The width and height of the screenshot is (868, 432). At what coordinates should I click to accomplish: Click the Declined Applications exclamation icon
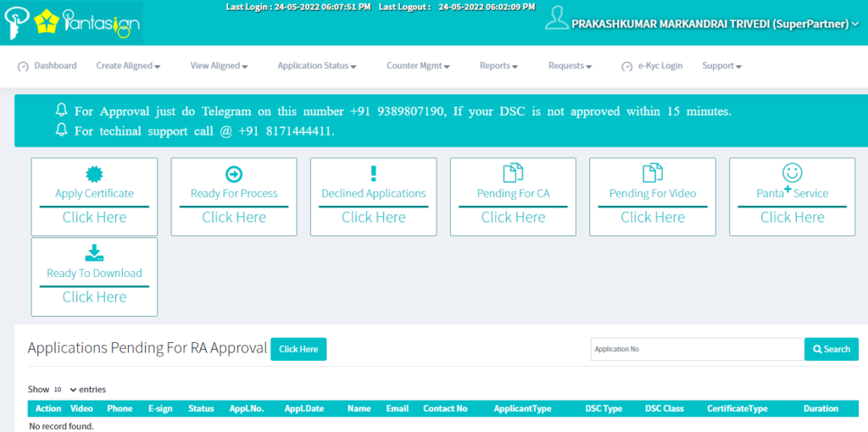coord(373,174)
